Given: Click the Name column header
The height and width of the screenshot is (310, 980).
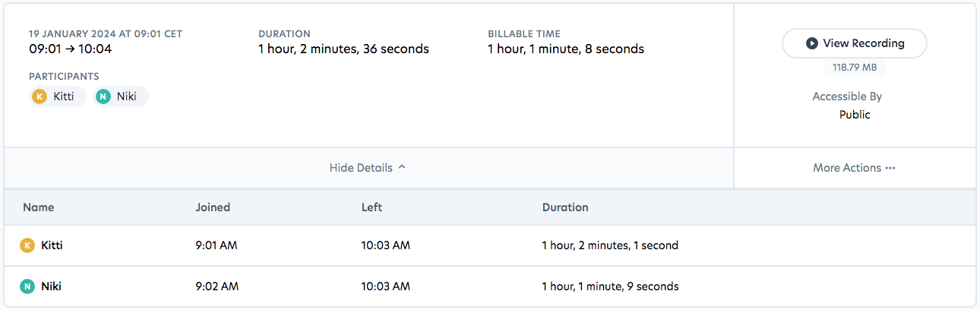Looking at the screenshot, I should tap(38, 207).
